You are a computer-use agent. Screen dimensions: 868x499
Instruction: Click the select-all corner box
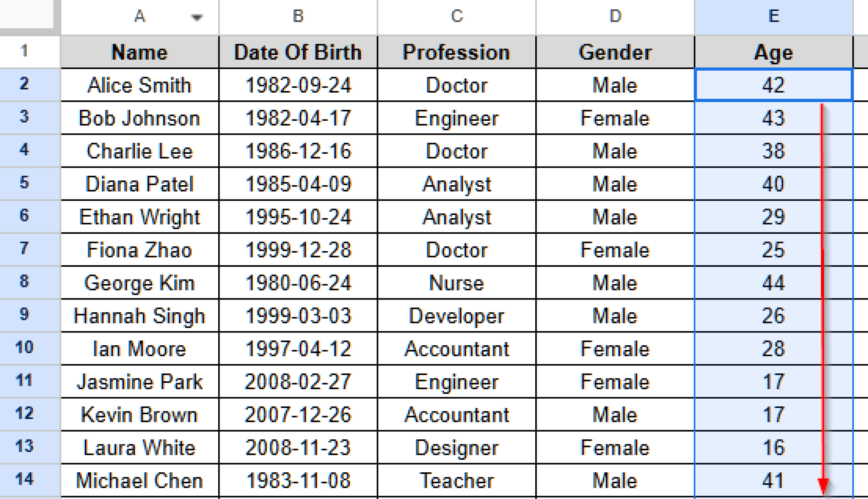coord(27,14)
